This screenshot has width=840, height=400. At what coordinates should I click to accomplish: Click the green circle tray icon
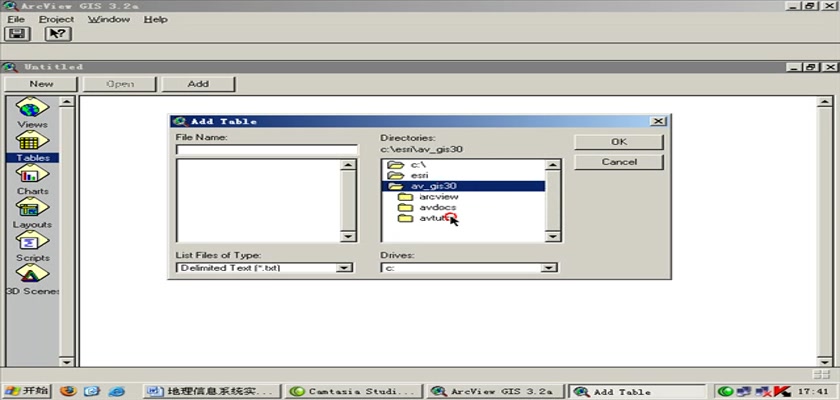726,391
